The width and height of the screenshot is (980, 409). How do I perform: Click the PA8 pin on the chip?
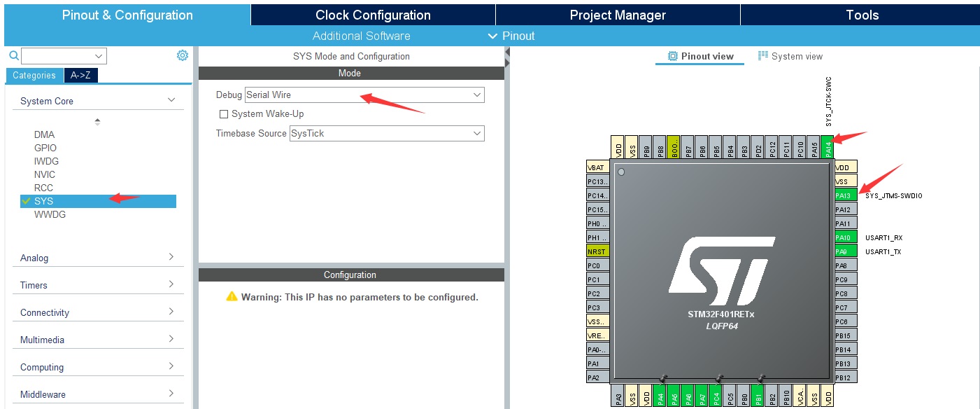pyautogui.click(x=846, y=265)
